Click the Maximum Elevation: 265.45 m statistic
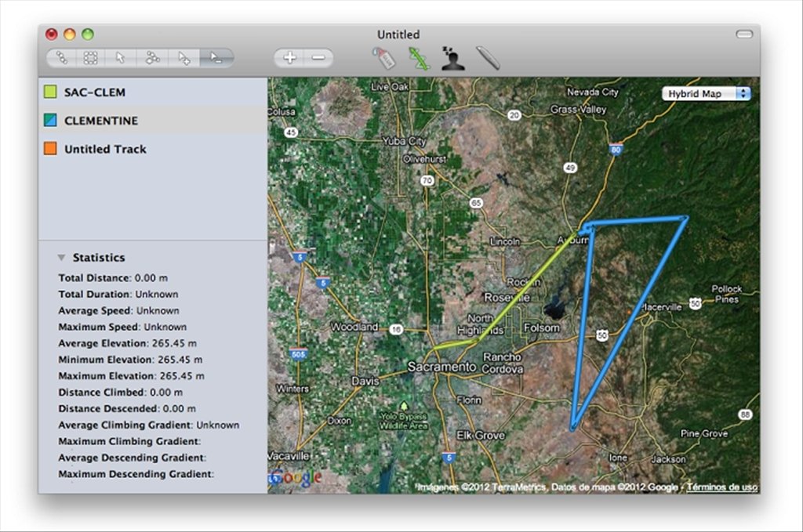Screen dimensions: 803x532 click(x=131, y=376)
